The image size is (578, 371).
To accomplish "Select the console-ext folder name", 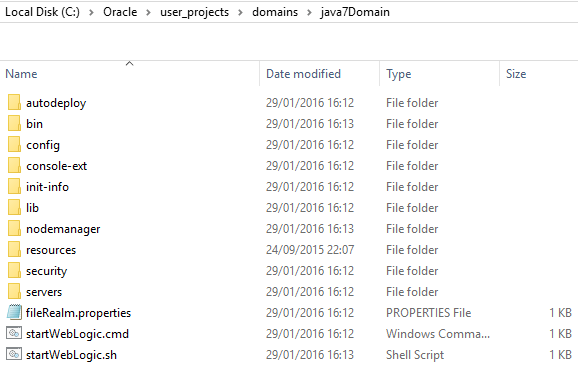I will pos(57,166).
